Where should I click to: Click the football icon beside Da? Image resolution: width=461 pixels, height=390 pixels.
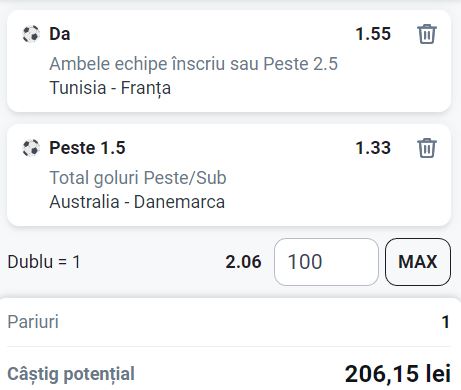click(x=31, y=34)
